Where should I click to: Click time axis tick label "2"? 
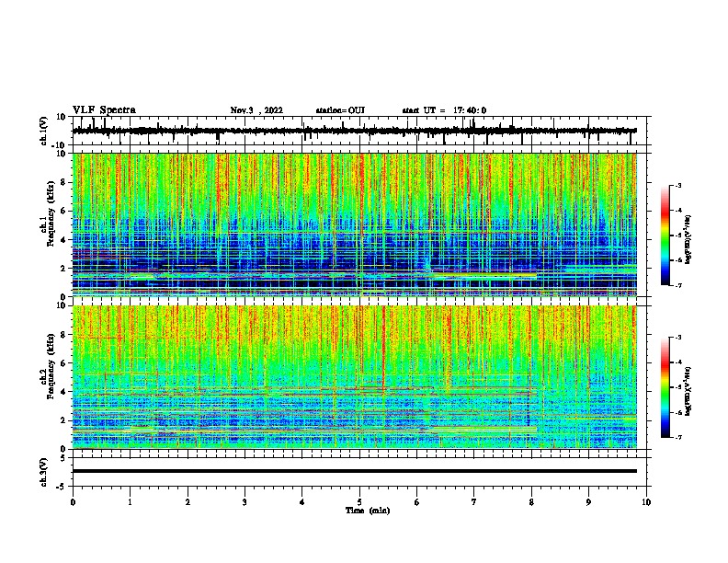coord(188,502)
